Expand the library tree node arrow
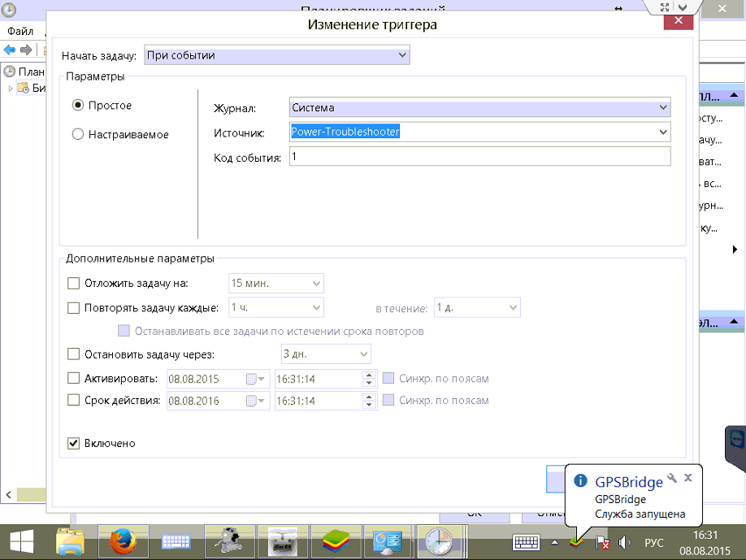The image size is (746, 560). tap(11, 89)
